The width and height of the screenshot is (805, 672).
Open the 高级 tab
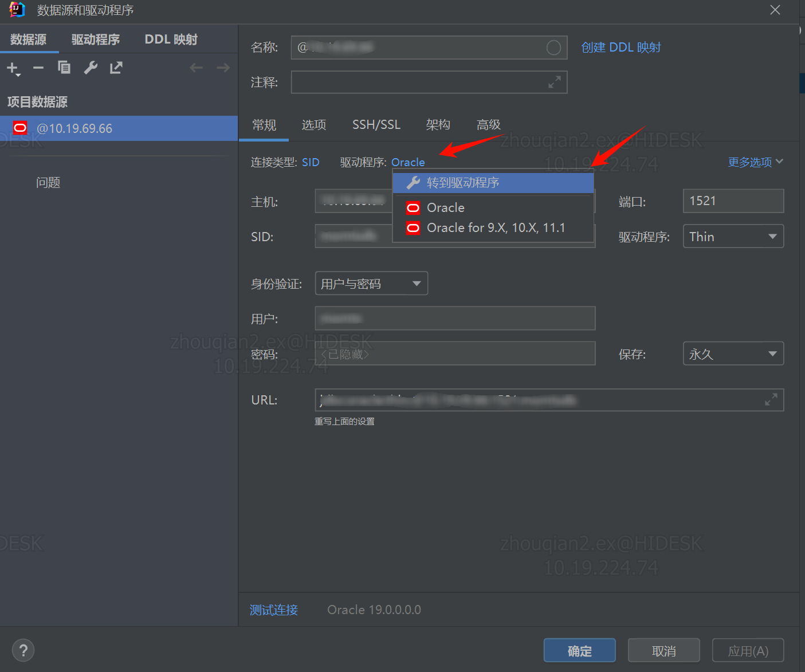click(488, 125)
